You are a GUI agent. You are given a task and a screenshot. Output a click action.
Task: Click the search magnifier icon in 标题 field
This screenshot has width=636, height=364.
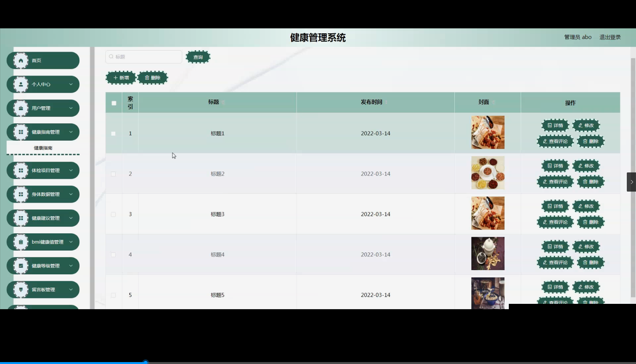coord(111,57)
